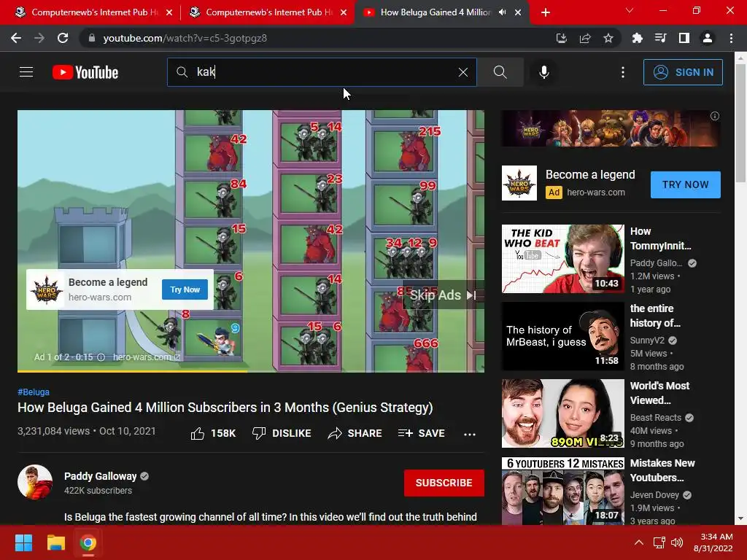This screenshot has width=747, height=560.
Task: Open Chrome profile icon
Action: point(708,38)
